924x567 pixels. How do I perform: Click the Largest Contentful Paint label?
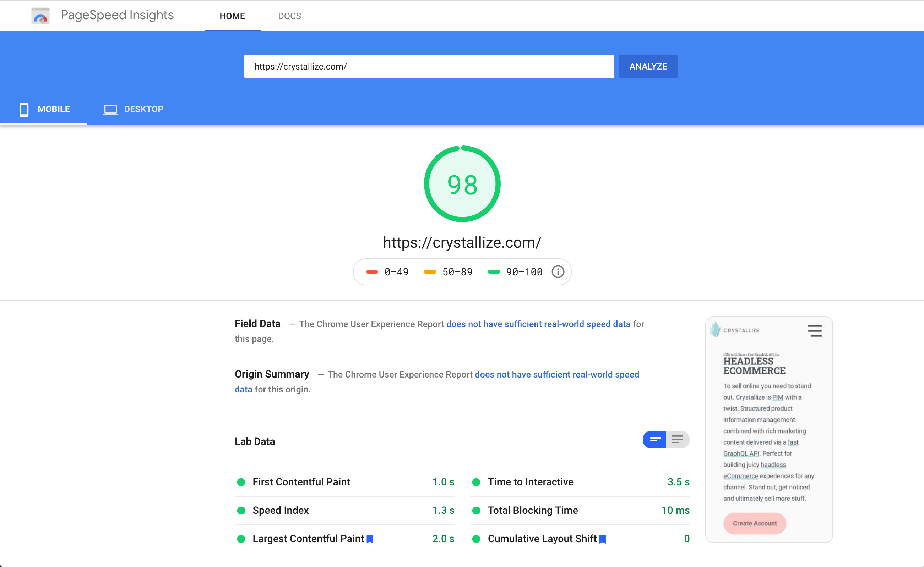(308, 539)
